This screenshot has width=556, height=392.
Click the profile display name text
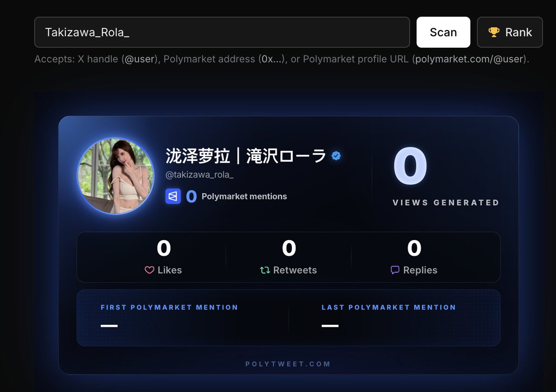(246, 156)
